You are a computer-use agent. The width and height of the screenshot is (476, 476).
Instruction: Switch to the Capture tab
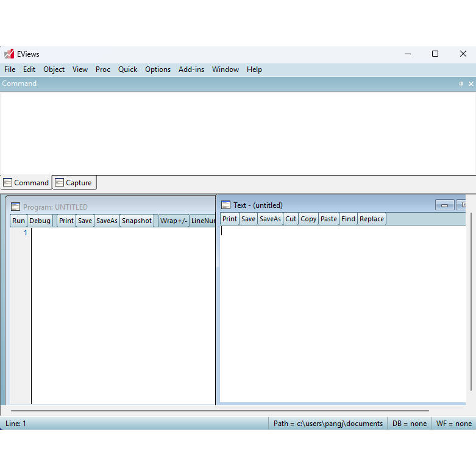pyautogui.click(x=74, y=183)
